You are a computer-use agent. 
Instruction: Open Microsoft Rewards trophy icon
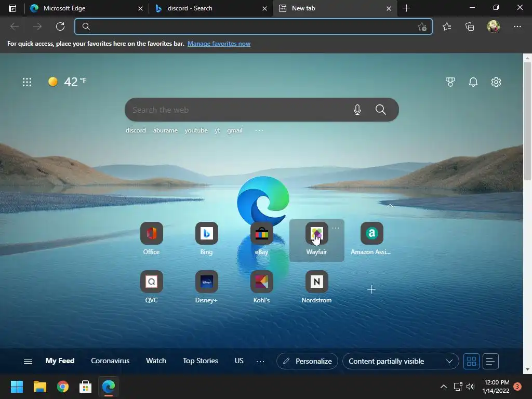[x=450, y=82]
